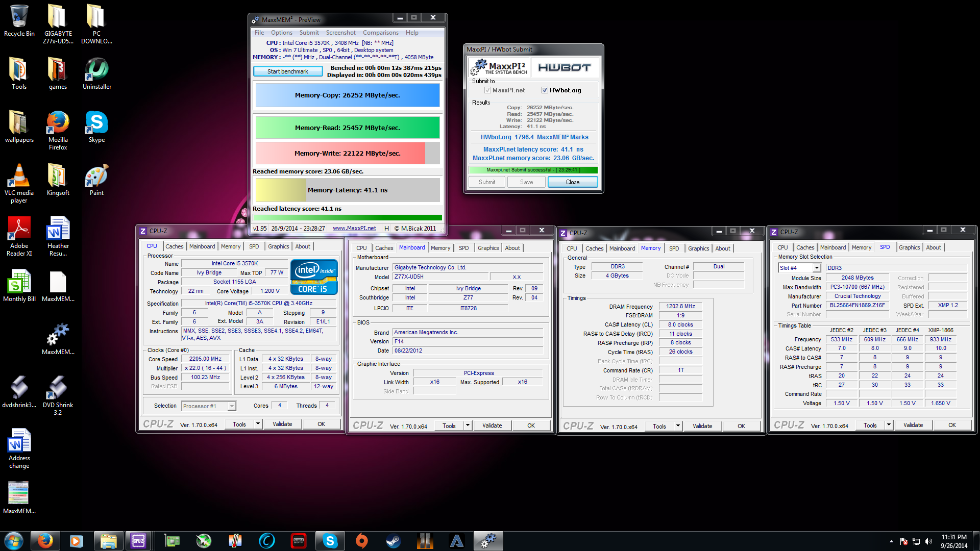Launch the Uninstaller desktop shortcut

[x=96, y=73]
